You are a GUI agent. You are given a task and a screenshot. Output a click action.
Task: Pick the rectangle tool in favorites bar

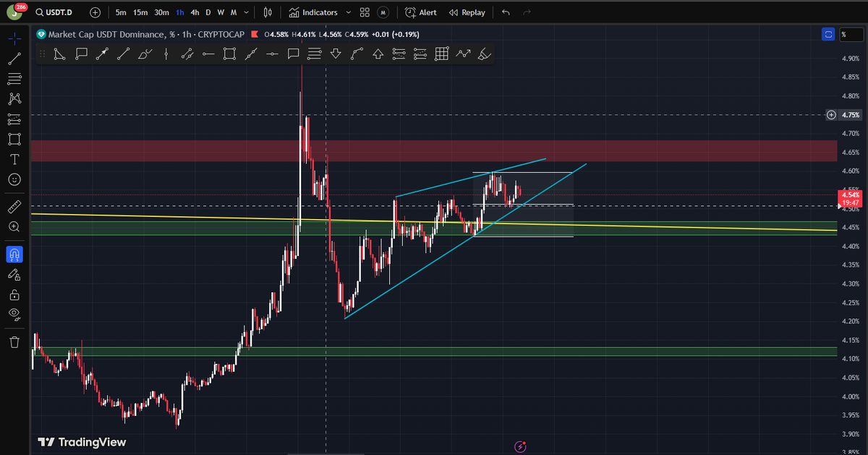pos(229,53)
